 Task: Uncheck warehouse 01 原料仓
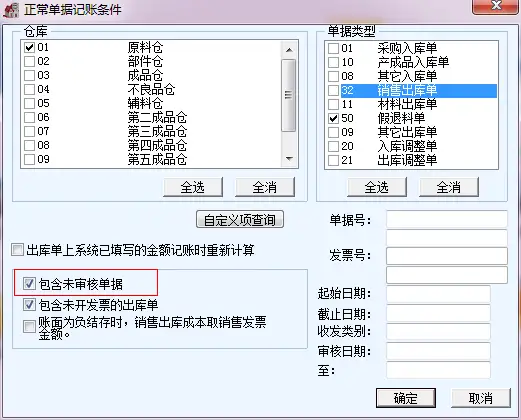29,48
